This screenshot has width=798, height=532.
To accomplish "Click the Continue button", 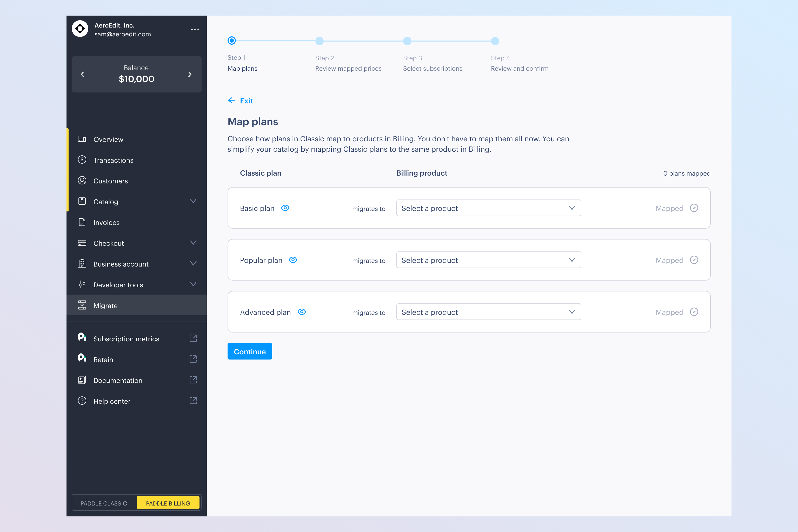I will coord(250,351).
